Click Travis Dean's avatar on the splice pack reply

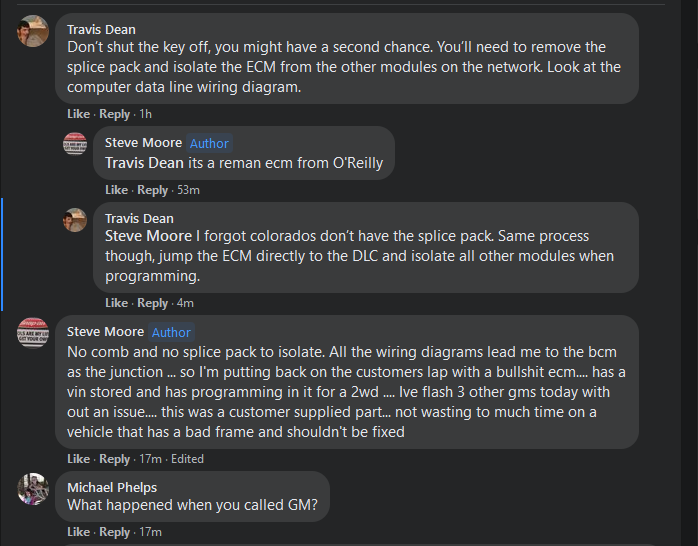[x=75, y=219]
